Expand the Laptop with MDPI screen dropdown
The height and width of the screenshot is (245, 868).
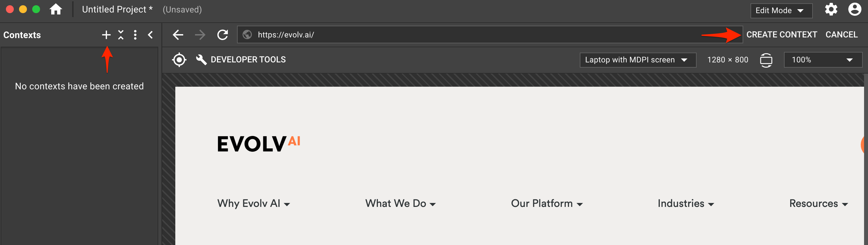pos(638,60)
